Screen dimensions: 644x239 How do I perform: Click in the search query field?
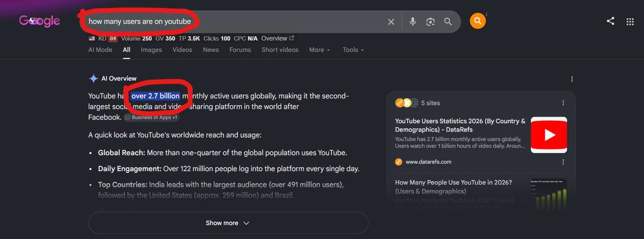pyautogui.click(x=235, y=21)
